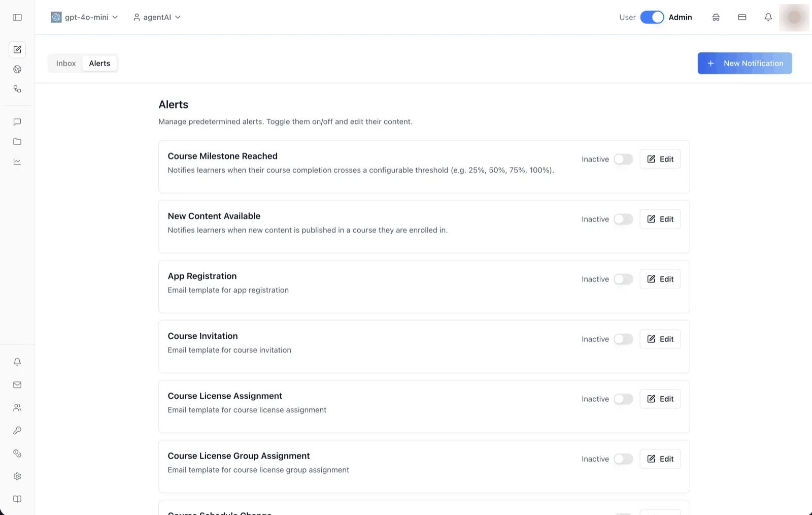
Task: Edit the Course Invitation alert
Action: (660, 339)
